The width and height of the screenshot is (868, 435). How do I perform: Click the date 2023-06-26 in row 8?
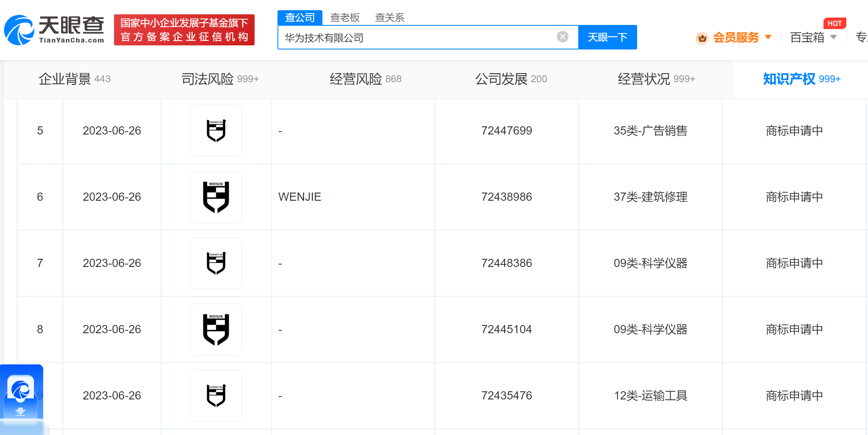pos(112,330)
